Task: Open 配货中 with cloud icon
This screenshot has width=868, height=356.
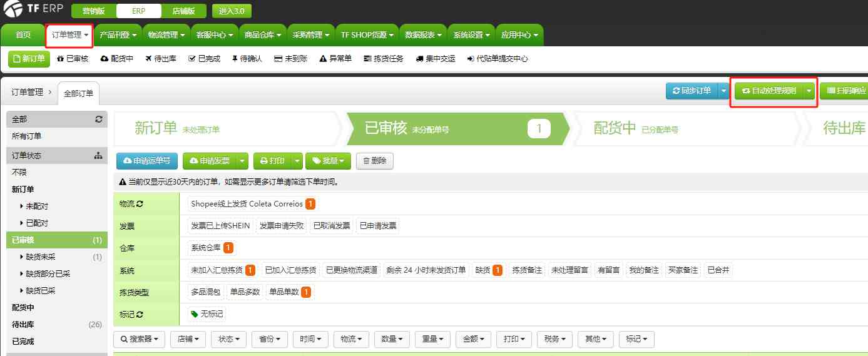Action: (x=117, y=59)
